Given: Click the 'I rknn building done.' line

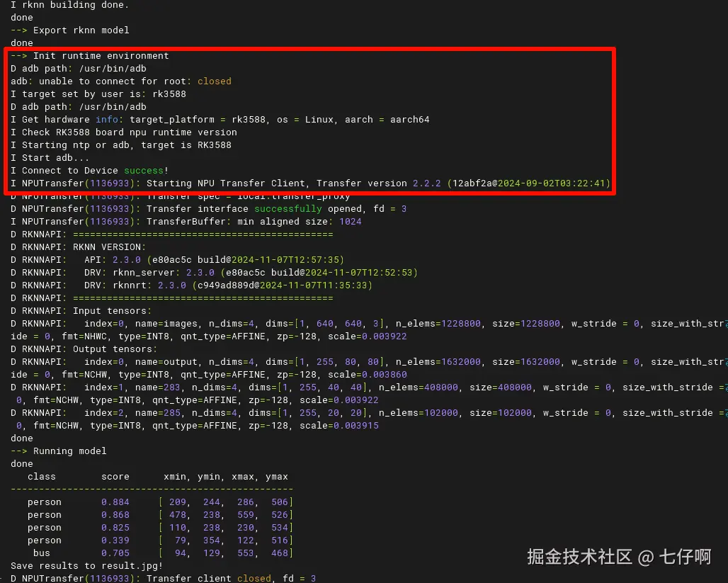Looking at the screenshot, I should coord(69,5).
